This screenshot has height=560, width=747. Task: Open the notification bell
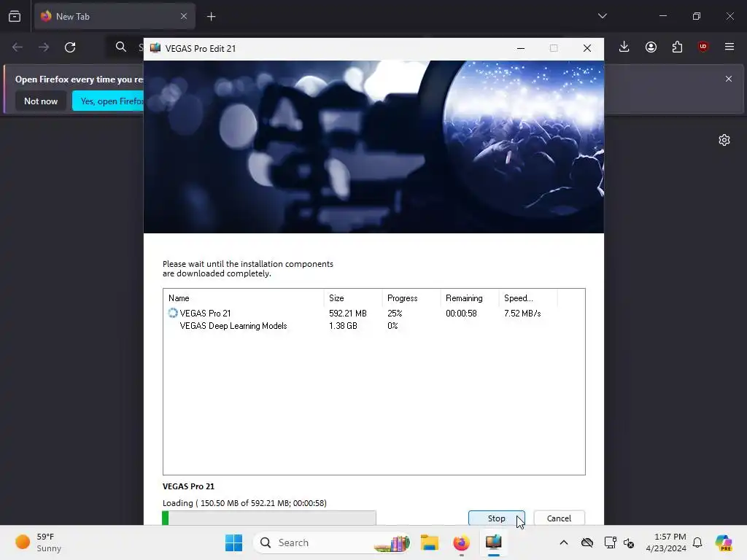[697, 542]
